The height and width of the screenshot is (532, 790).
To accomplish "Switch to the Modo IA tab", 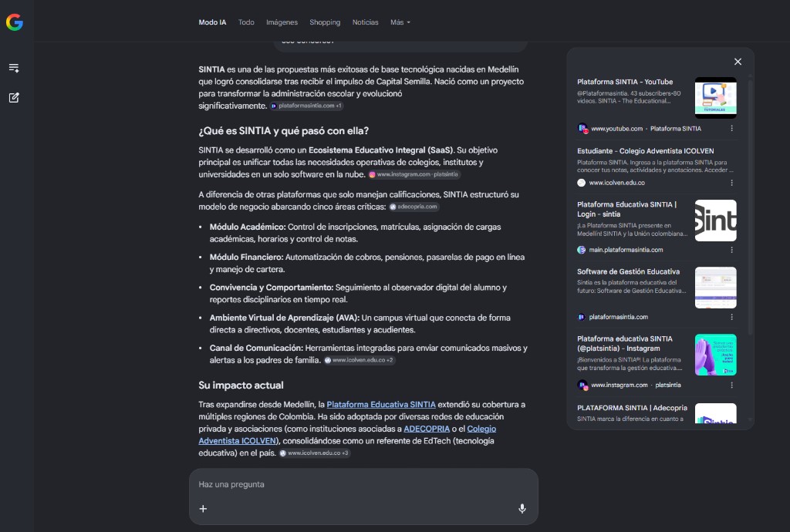I will pyautogui.click(x=212, y=22).
